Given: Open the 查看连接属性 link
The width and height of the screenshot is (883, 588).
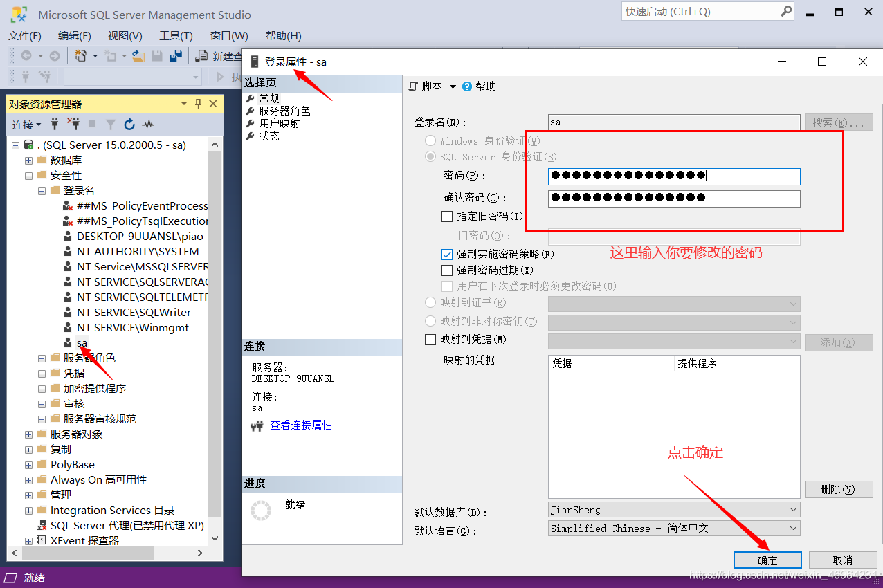Looking at the screenshot, I should [x=301, y=425].
